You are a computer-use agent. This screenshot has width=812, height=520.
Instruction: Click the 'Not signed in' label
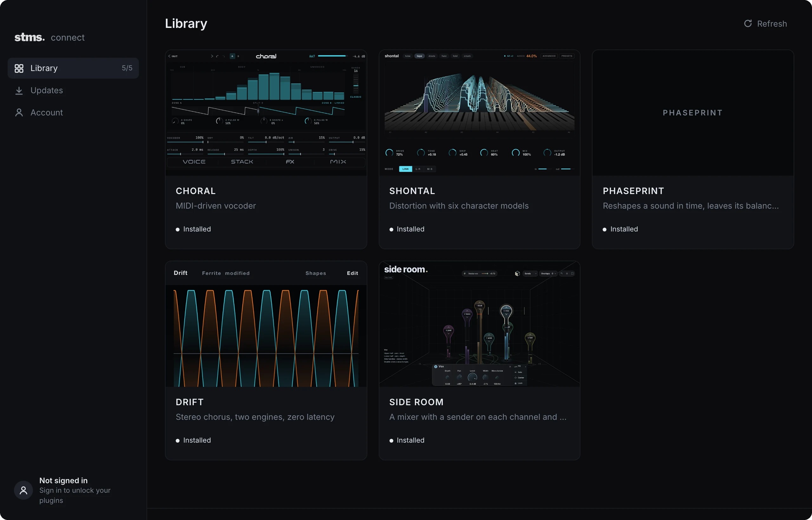tap(63, 480)
